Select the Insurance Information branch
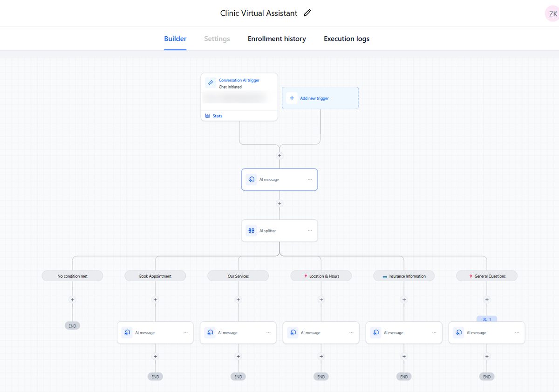The height and width of the screenshot is (392, 559). pos(404,276)
